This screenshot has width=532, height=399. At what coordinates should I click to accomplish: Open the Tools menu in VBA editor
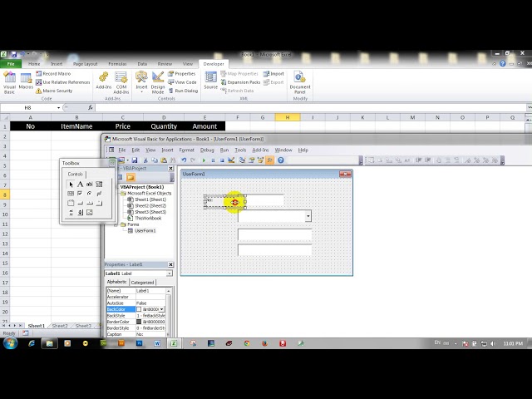point(240,150)
